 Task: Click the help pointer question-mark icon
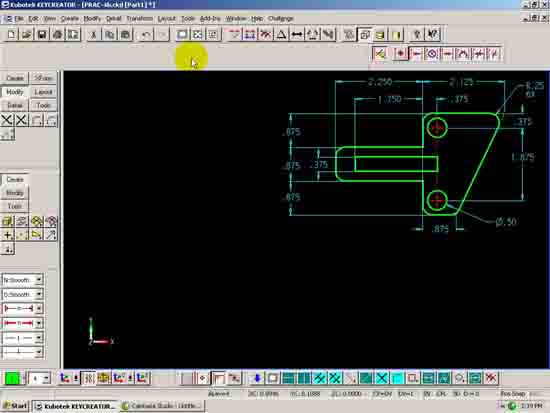(x=432, y=34)
